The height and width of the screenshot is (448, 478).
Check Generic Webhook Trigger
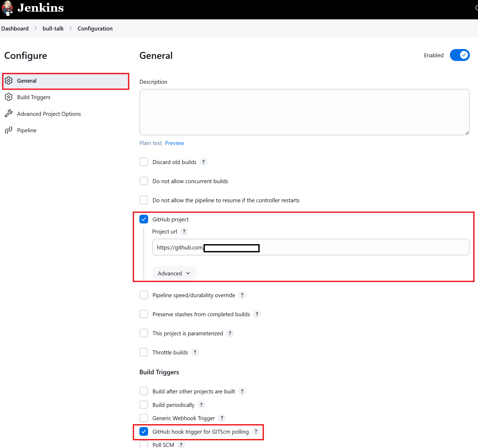click(144, 418)
